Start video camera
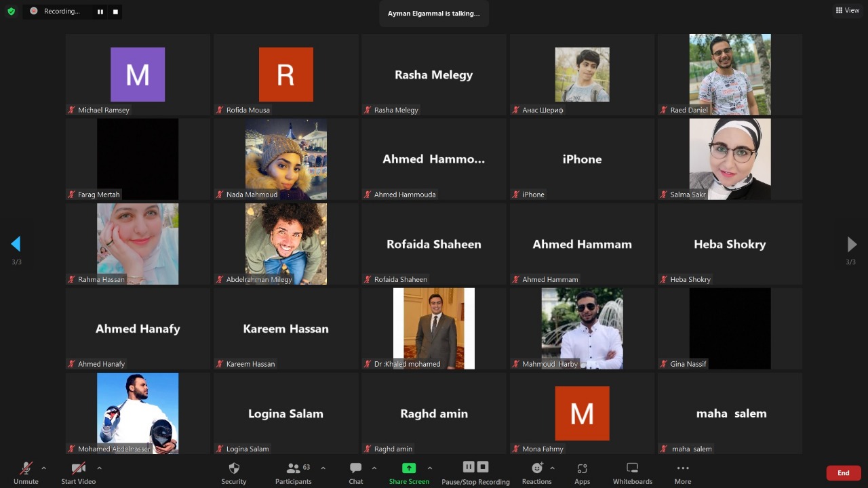The height and width of the screenshot is (488, 868). pyautogui.click(x=78, y=472)
